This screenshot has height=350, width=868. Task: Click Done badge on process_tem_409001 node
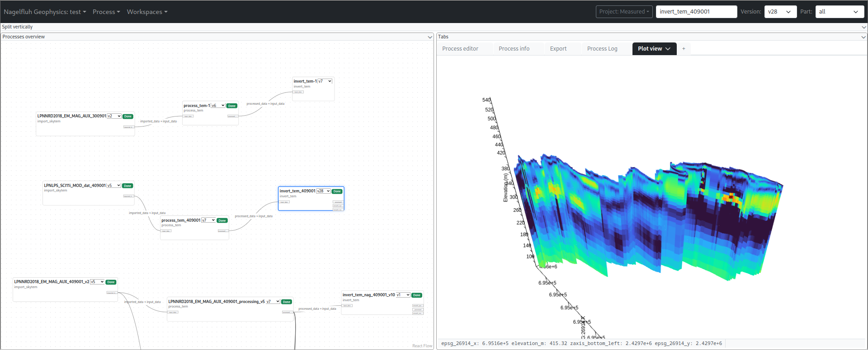coord(222,220)
